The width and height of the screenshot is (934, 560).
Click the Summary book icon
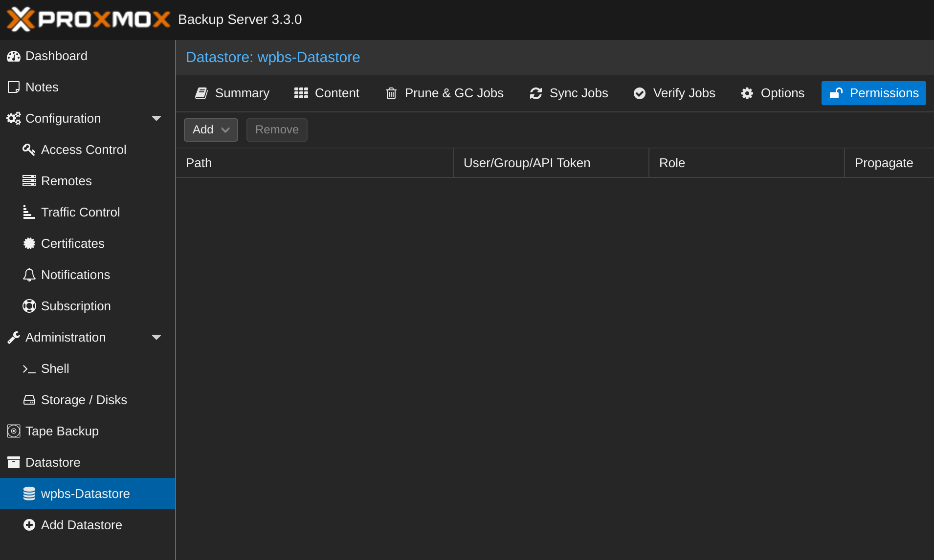[x=201, y=93]
